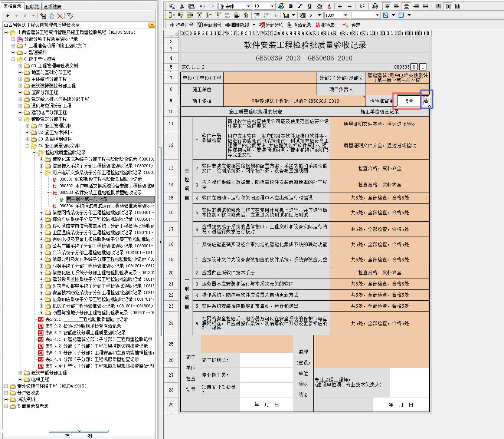Apply Italic formatting

click(300, 6)
